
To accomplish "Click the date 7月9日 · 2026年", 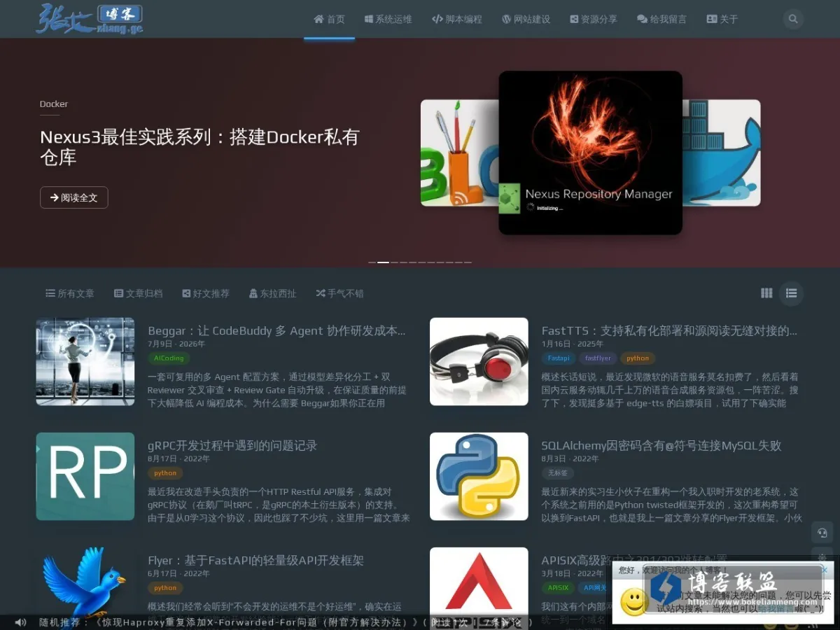I will (x=176, y=344).
